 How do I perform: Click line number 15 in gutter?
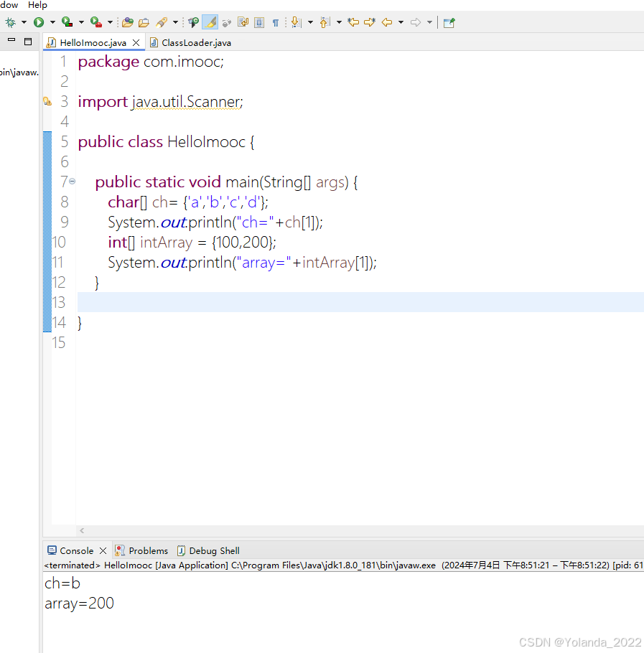point(59,343)
